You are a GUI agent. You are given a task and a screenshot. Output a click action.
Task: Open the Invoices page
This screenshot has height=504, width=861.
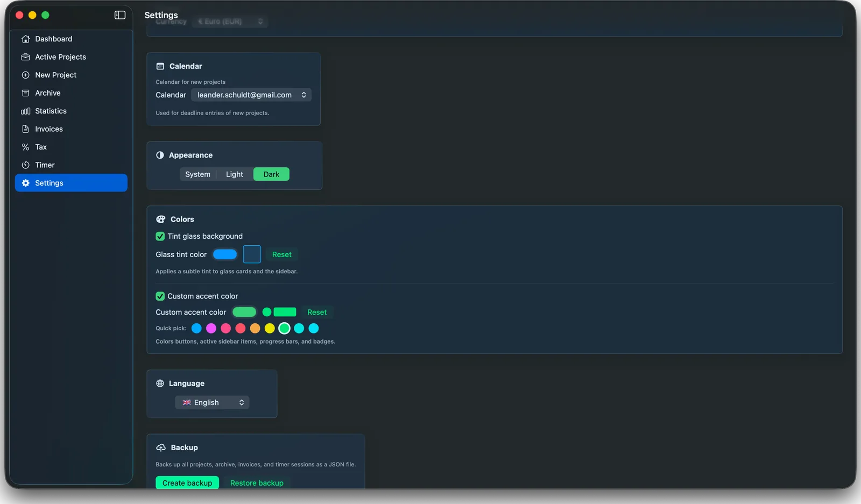click(x=71, y=129)
